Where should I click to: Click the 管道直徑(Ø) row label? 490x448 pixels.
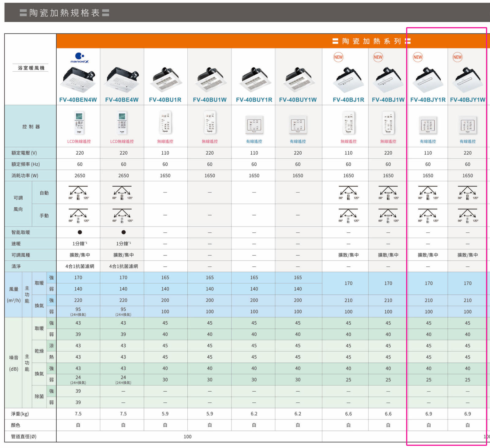pyautogui.click(x=24, y=437)
